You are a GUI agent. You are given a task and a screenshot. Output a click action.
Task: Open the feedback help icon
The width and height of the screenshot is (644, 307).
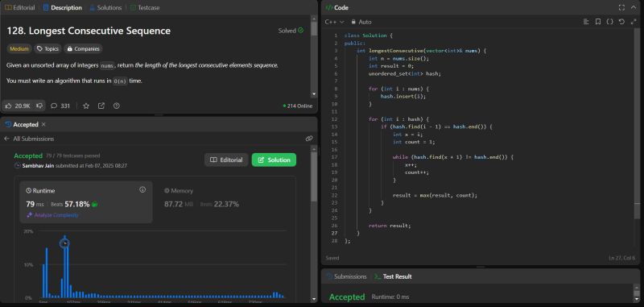(x=116, y=106)
